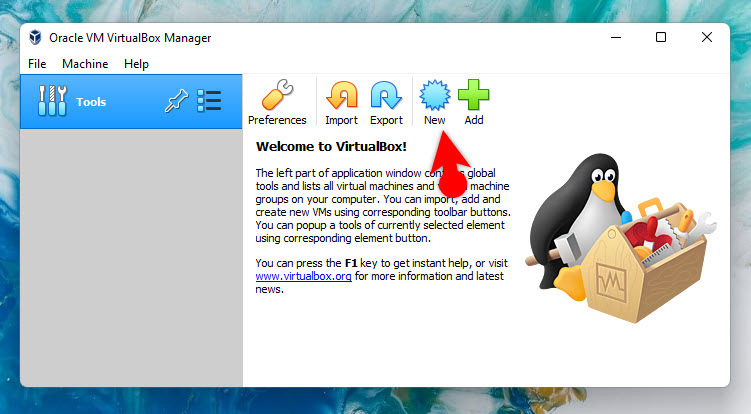Viewport: 751px width, 414px height.
Task: Select the Tools item in sidebar
Action: point(131,102)
